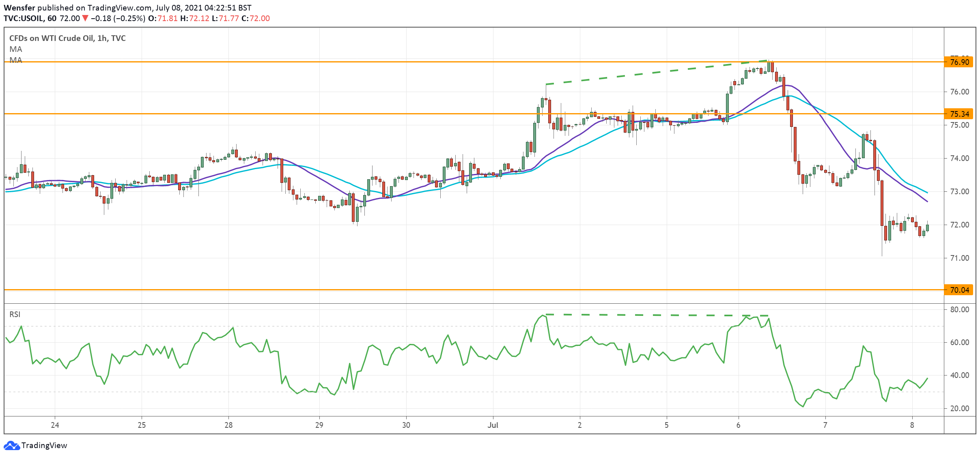Image resolution: width=980 pixels, height=457 pixels.
Task: Click the TradingView cloud logo icon
Action: 11,445
